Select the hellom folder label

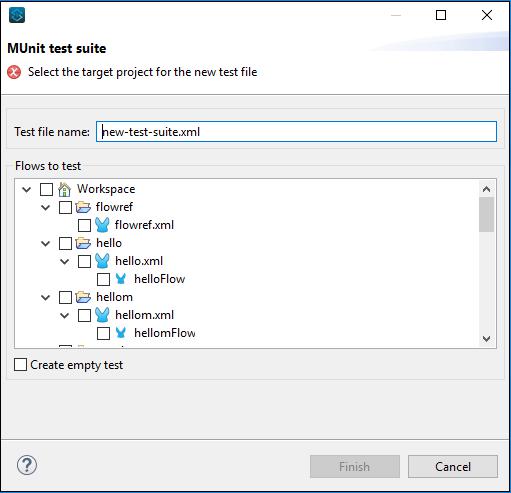tap(114, 297)
